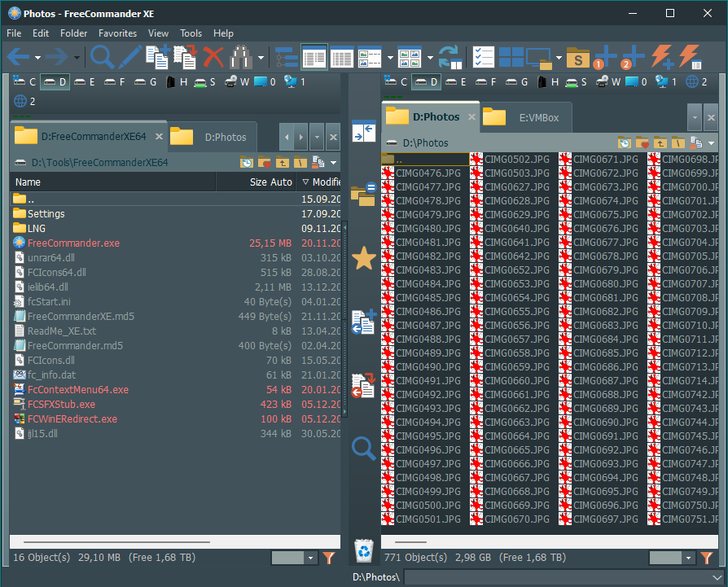Toggle the filter funnel in the right status bar
This screenshot has width=728, height=587.
707,558
